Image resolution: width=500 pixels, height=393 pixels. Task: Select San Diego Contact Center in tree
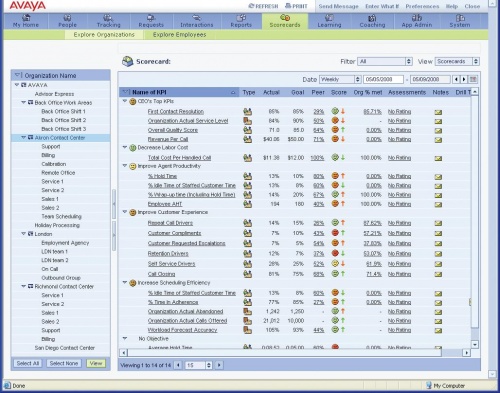pos(65,348)
